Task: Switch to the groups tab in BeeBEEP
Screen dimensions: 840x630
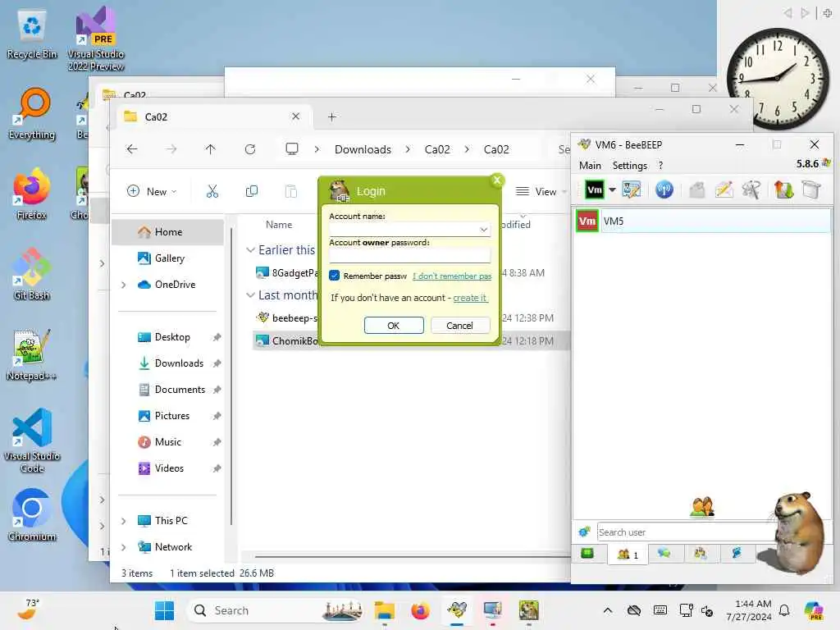Action: (701, 554)
